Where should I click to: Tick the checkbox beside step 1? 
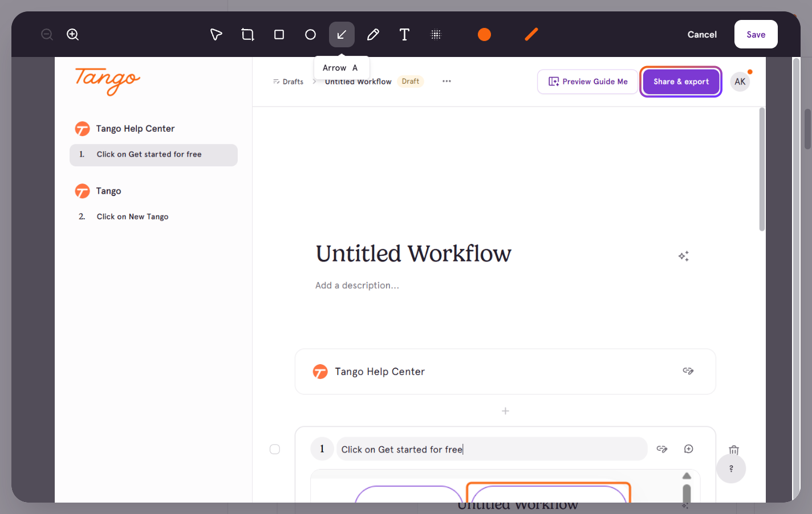coord(275,449)
